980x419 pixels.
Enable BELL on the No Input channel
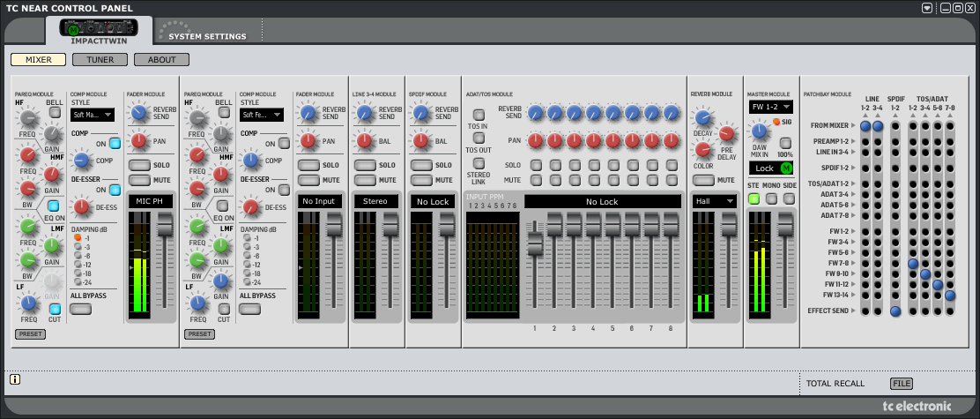point(223,113)
